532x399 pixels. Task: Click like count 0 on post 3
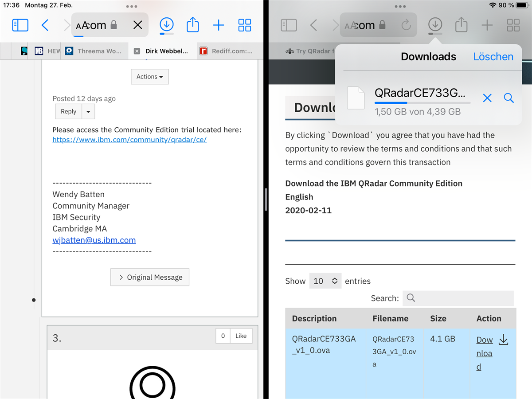(x=223, y=336)
